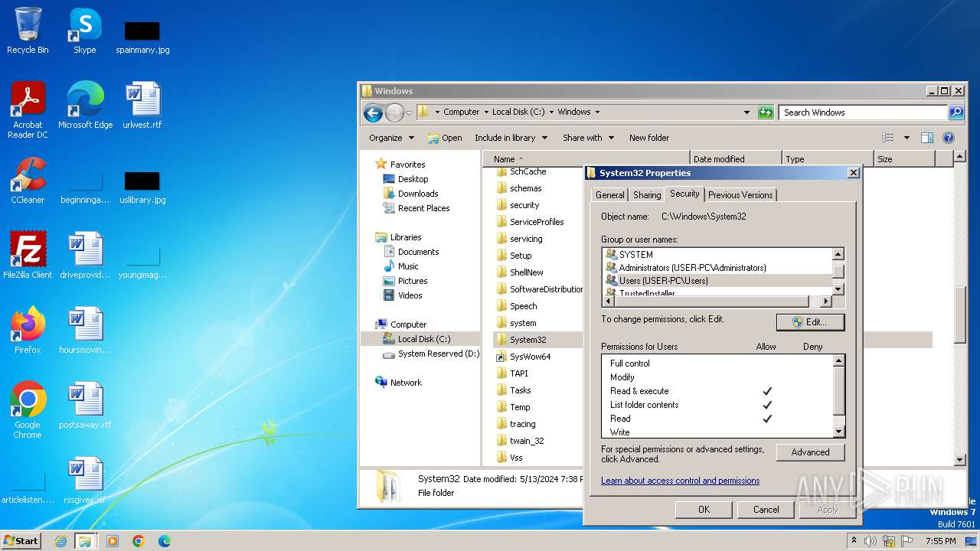Click the Advanced button
The image size is (980, 551).
(810, 452)
